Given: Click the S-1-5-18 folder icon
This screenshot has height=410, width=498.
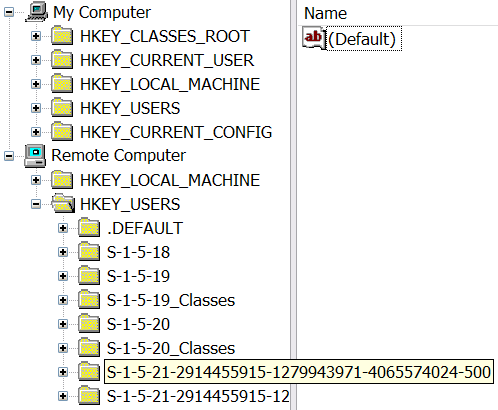Looking at the screenshot, I should click(89, 252).
